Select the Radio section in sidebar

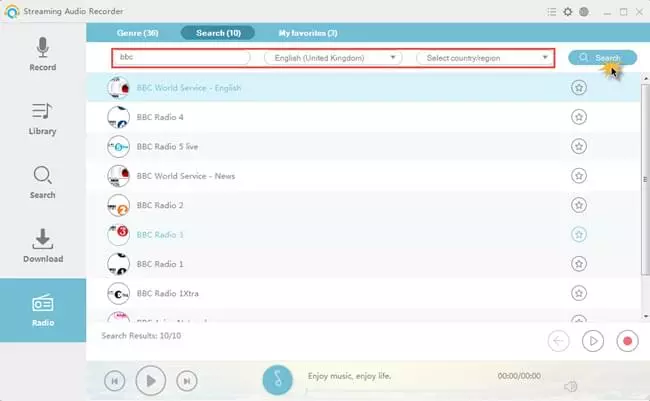[43, 310]
